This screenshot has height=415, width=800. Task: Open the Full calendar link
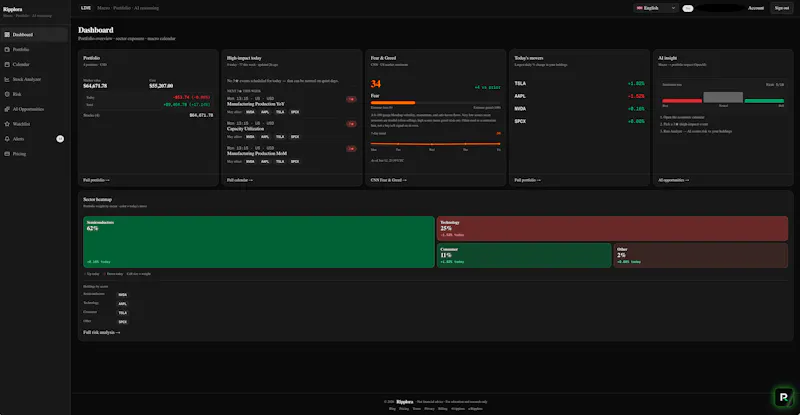point(240,180)
